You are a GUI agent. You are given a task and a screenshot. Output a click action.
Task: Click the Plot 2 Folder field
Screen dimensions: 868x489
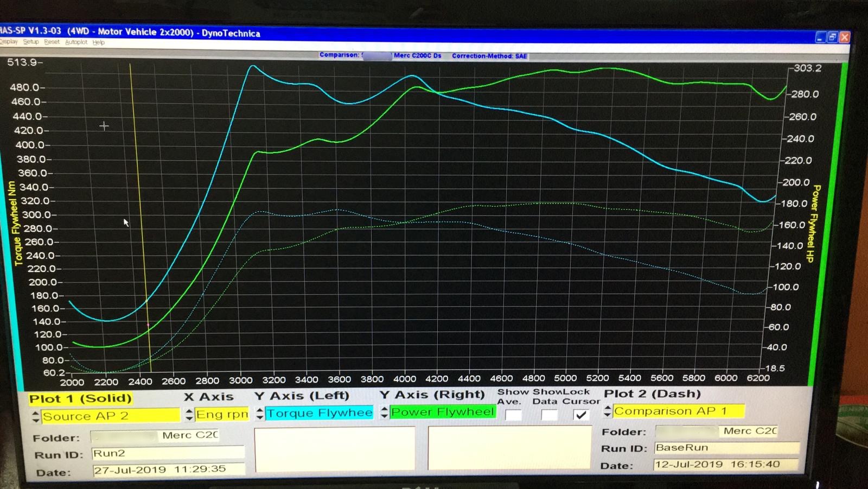[x=717, y=431]
